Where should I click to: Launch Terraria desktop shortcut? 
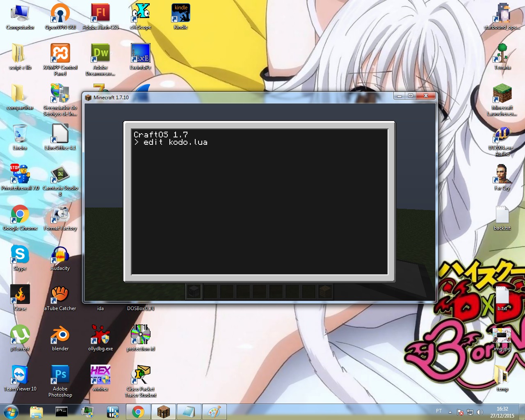pos(502,57)
